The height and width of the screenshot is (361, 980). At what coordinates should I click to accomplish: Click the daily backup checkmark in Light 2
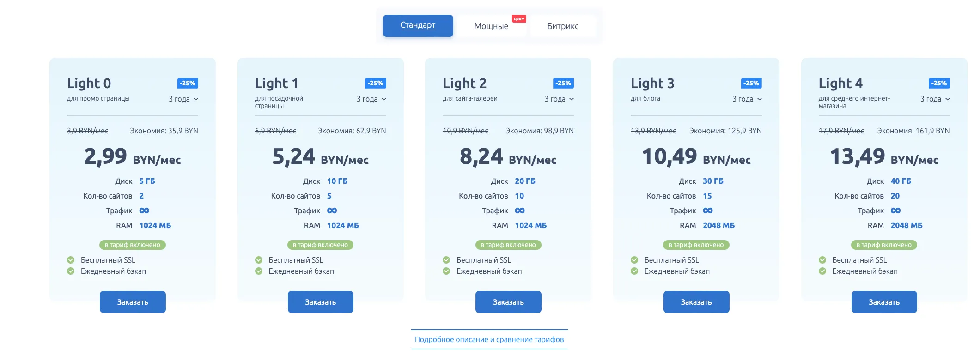click(x=446, y=271)
